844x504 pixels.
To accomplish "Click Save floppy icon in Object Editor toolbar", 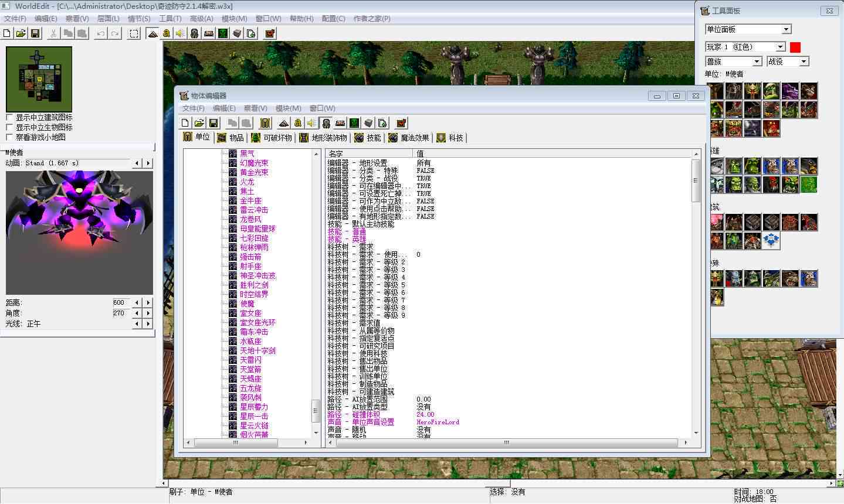I will 213,122.
